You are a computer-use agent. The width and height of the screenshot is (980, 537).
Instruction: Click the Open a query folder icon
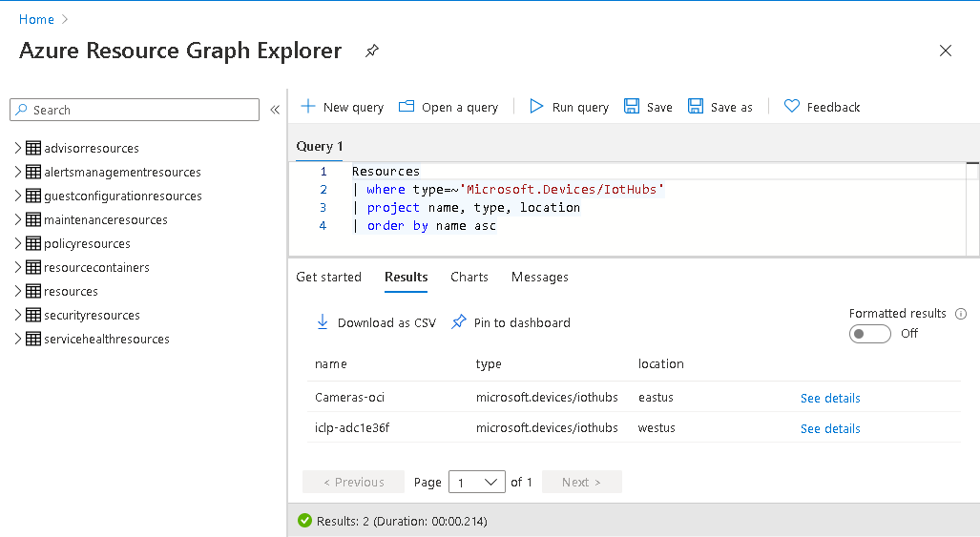(407, 106)
